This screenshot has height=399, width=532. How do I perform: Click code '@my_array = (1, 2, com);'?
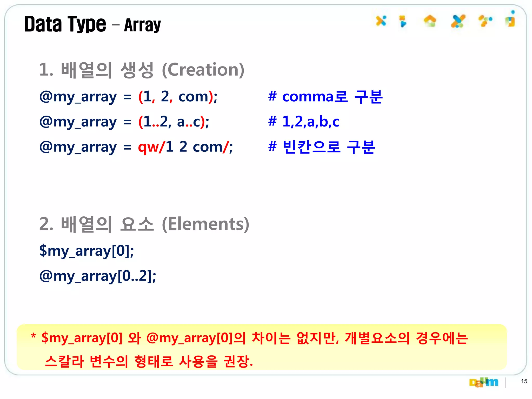pos(128,97)
